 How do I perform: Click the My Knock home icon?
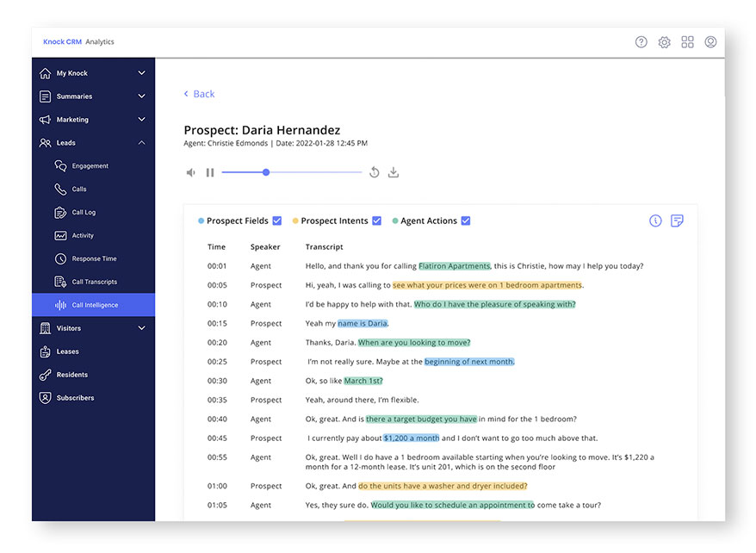pyautogui.click(x=45, y=73)
